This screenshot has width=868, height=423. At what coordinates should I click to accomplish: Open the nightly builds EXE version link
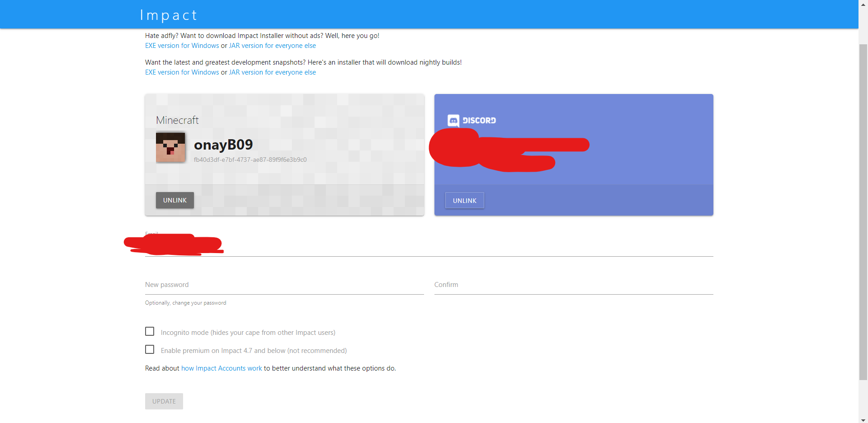point(181,72)
